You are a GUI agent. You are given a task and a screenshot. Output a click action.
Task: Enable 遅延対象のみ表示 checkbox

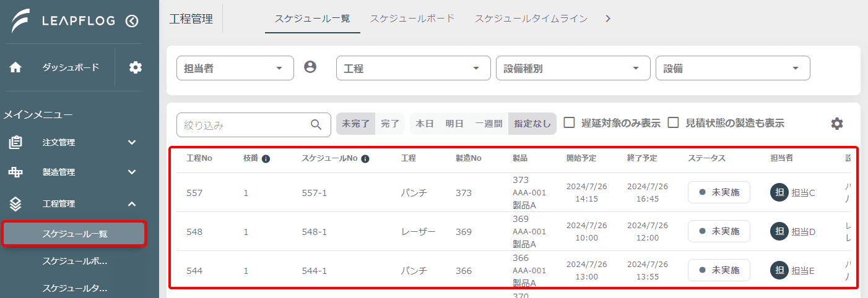(570, 122)
